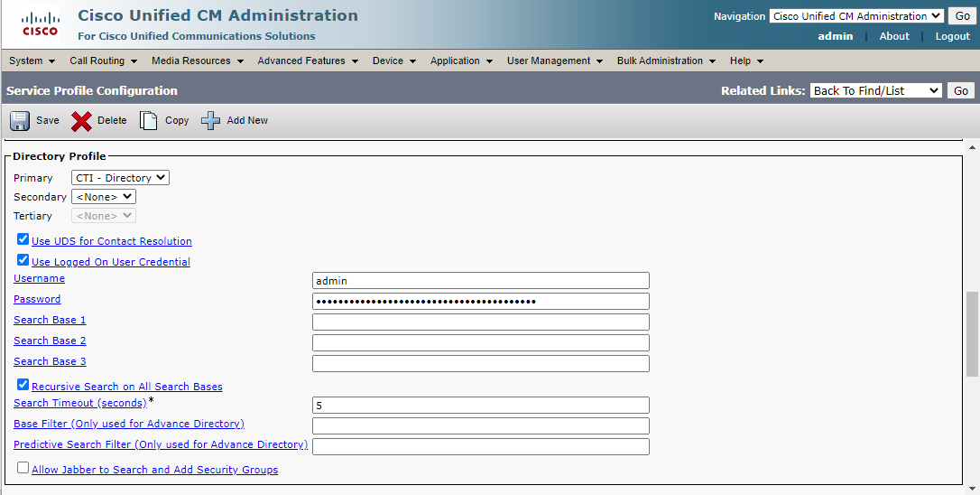The height and width of the screenshot is (495, 980).
Task: Toggle Use Logged On User Credential checkbox
Action: (x=23, y=260)
